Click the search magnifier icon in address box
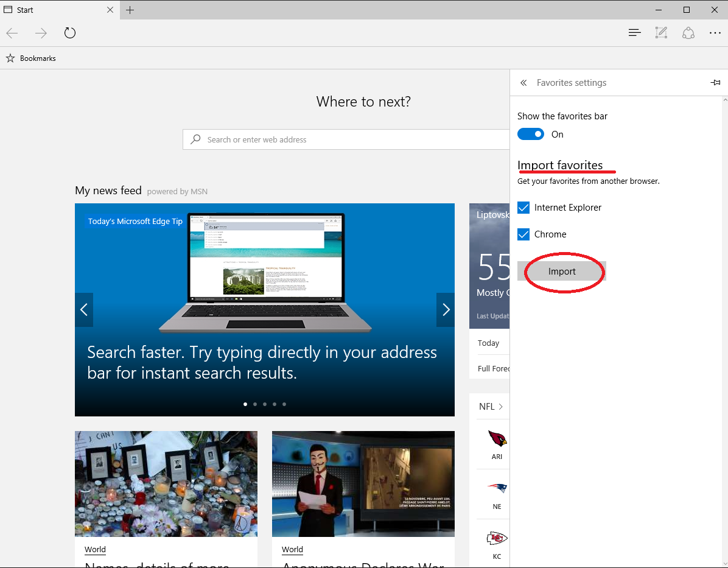Viewport: 728px width, 568px height. click(195, 139)
